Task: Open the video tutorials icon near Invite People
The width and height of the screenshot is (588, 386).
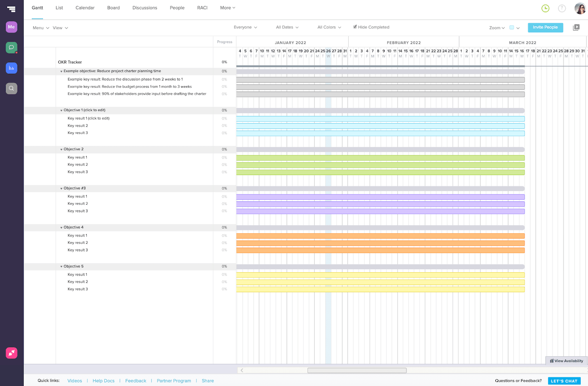Action: pyautogui.click(x=576, y=27)
